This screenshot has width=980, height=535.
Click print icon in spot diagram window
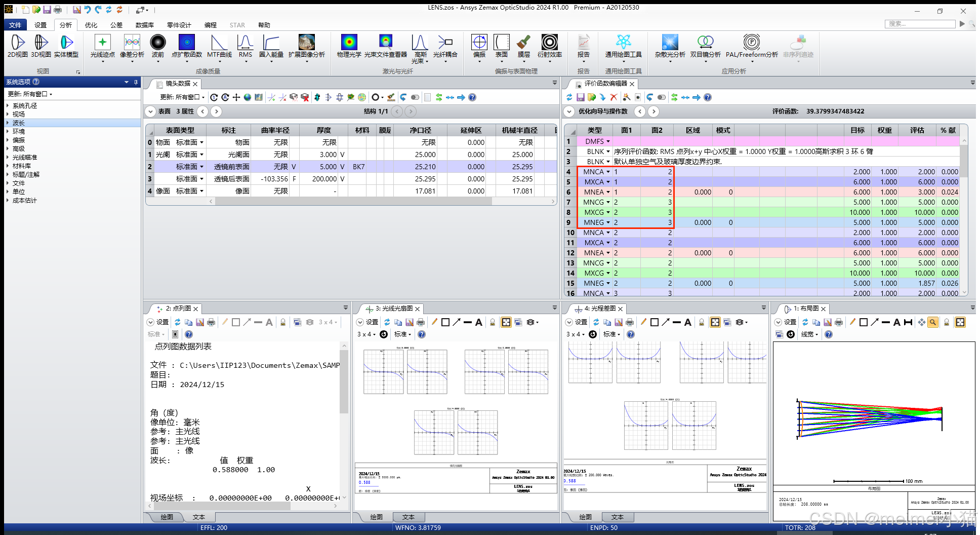pyautogui.click(x=211, y=322)
